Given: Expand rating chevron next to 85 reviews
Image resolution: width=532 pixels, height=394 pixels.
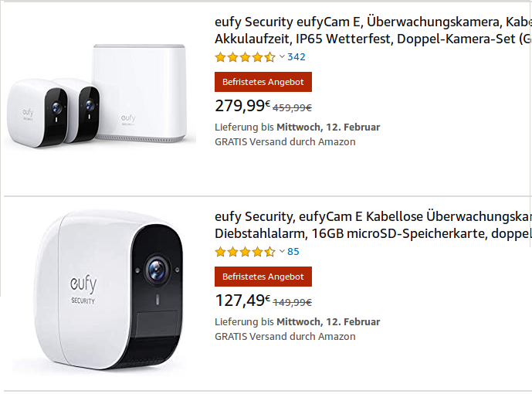Looking at the screenshot, I should pyautogui.click(x=282, y=252).
